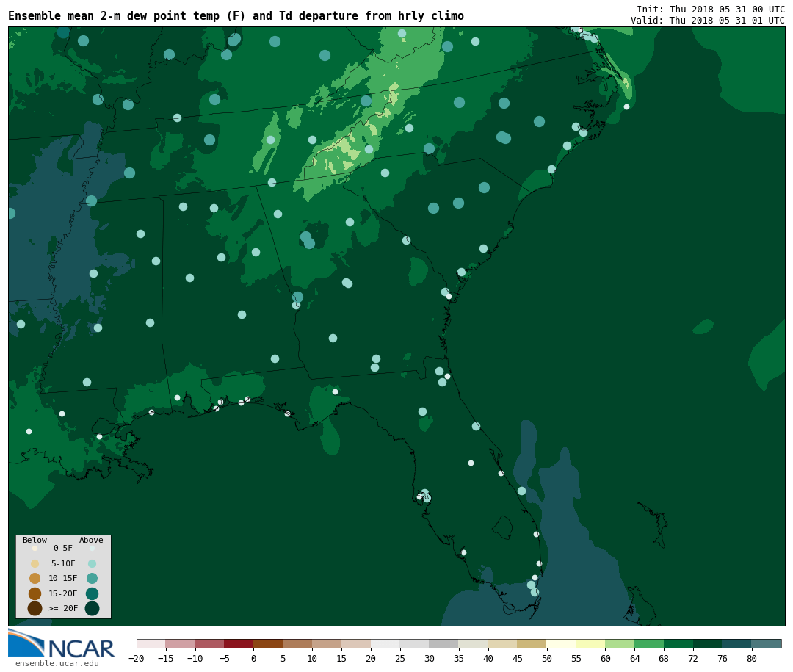793x672 pixels.
Task: Pick the 64 to 68 green swatch
Action: [x=650, y=643]
